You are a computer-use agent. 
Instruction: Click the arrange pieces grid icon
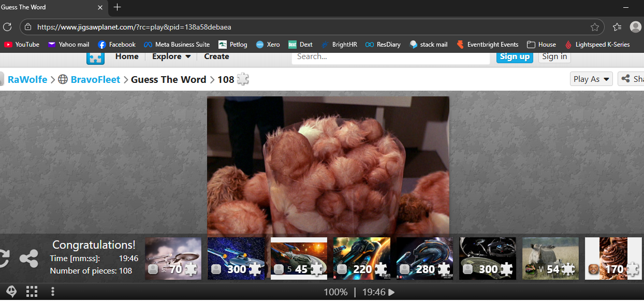point(32,292)
